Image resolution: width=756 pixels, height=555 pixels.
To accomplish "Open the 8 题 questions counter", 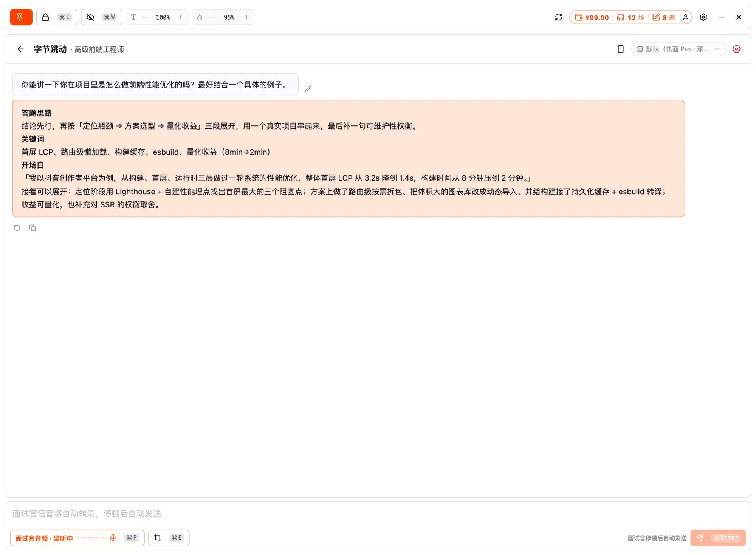I will click(664, 17).
